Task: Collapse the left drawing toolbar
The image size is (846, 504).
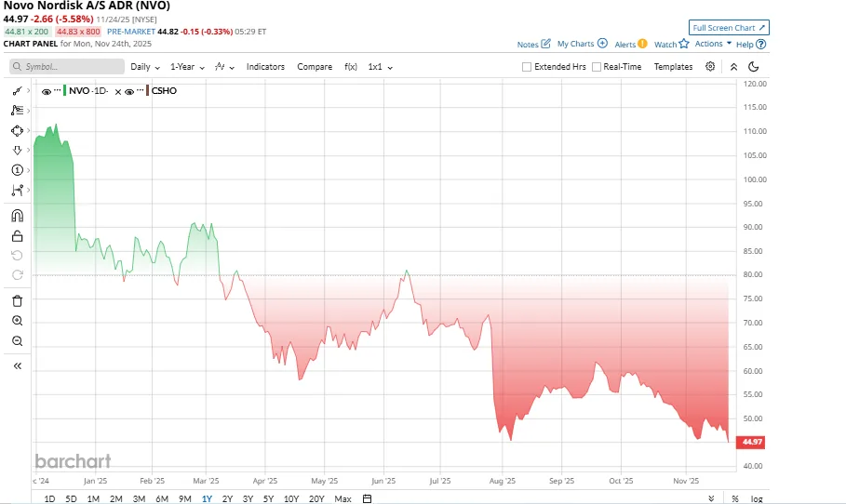Action: [17, 366]
